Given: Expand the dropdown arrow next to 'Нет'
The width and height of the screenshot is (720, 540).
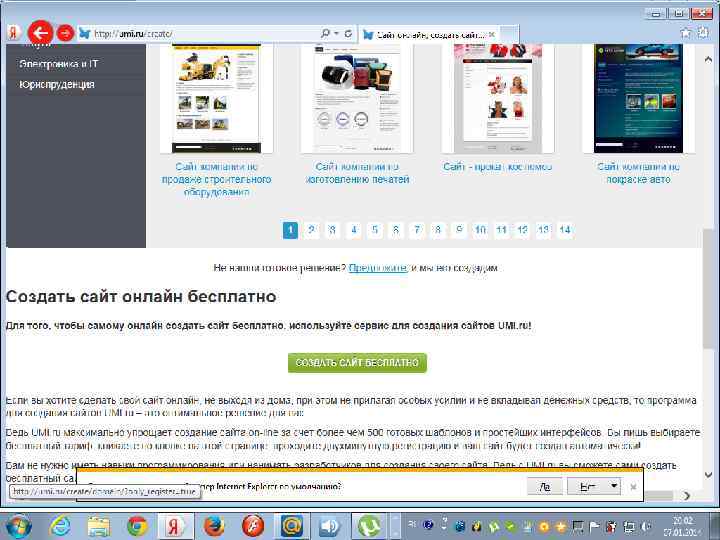Looking at the screenshot, I should point(614,486).
